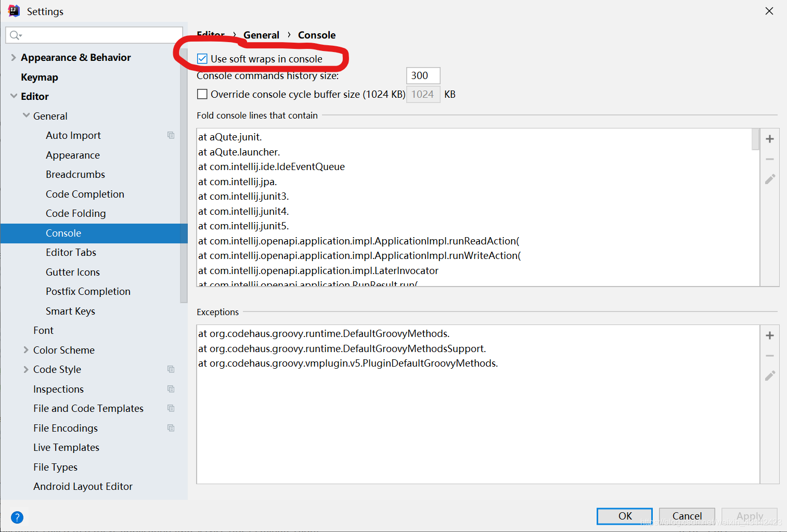
Task: Select 'at com.intellij.junit4.' entry
Action: coord(243,211)
